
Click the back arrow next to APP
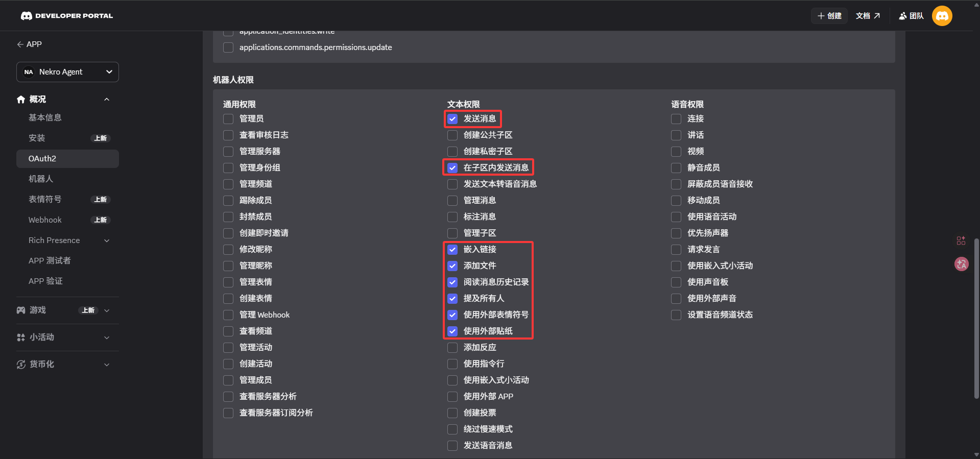(20, 44)
